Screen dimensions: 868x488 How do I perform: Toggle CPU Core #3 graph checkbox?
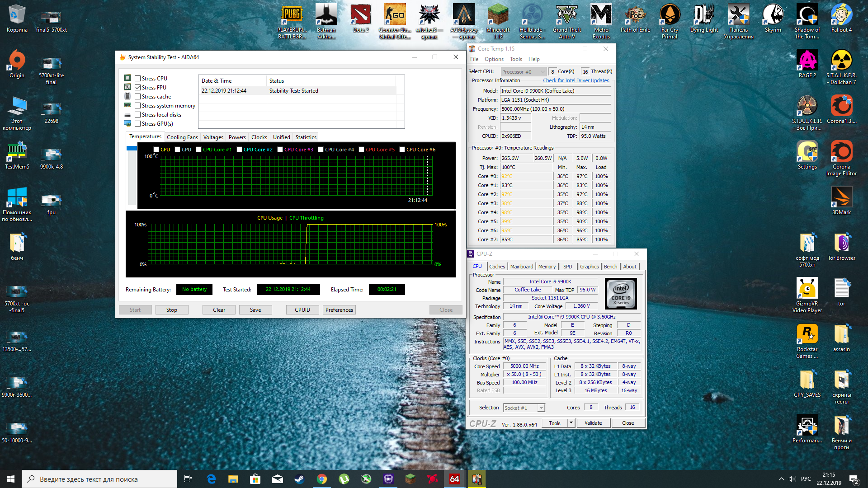click(280, 150)
